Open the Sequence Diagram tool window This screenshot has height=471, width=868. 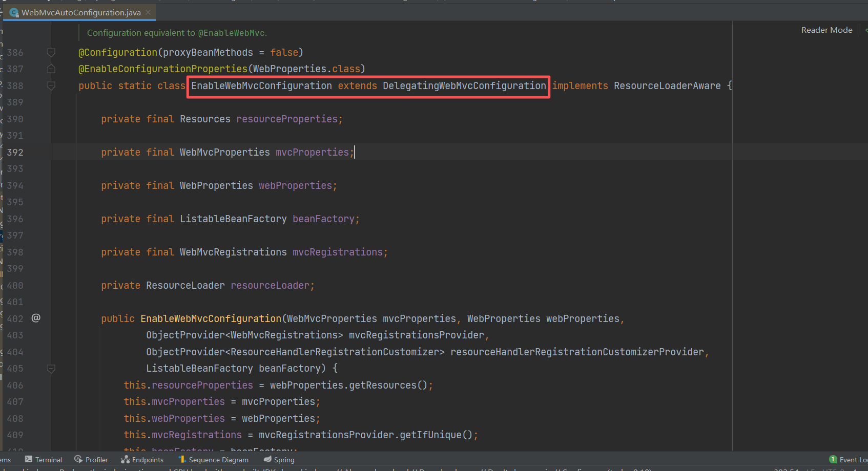click(x=213, y=460)
